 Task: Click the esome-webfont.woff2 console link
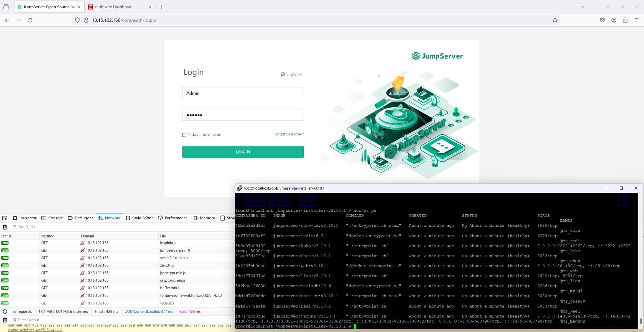click(x=35, y=330)
